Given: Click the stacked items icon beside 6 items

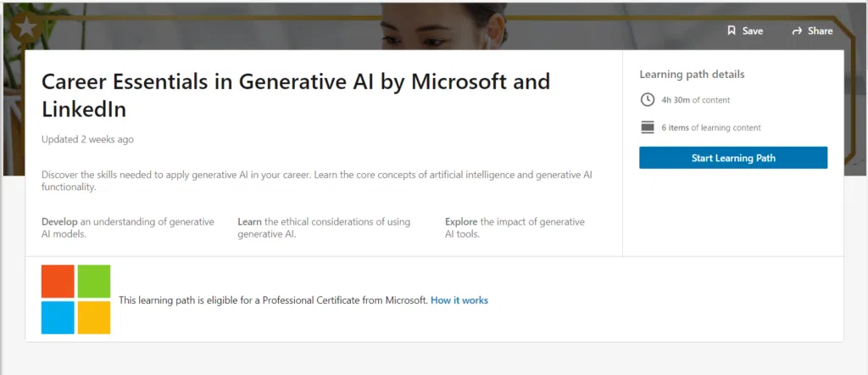Looking at the screenshot, I should [x=647, y=127].
